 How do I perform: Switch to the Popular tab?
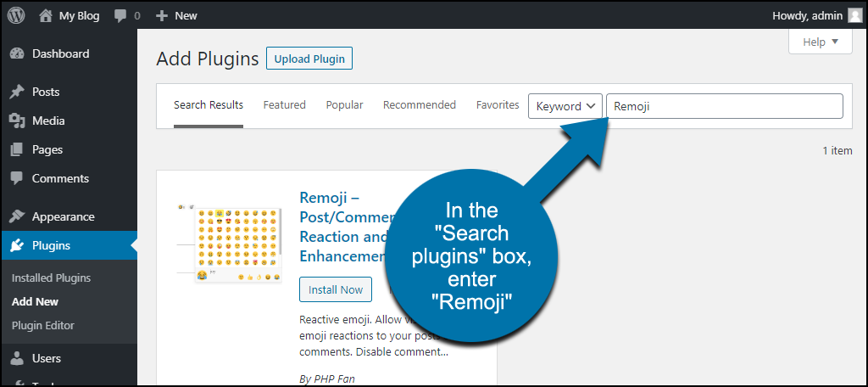pyautogui.click(x=344, y=104)
